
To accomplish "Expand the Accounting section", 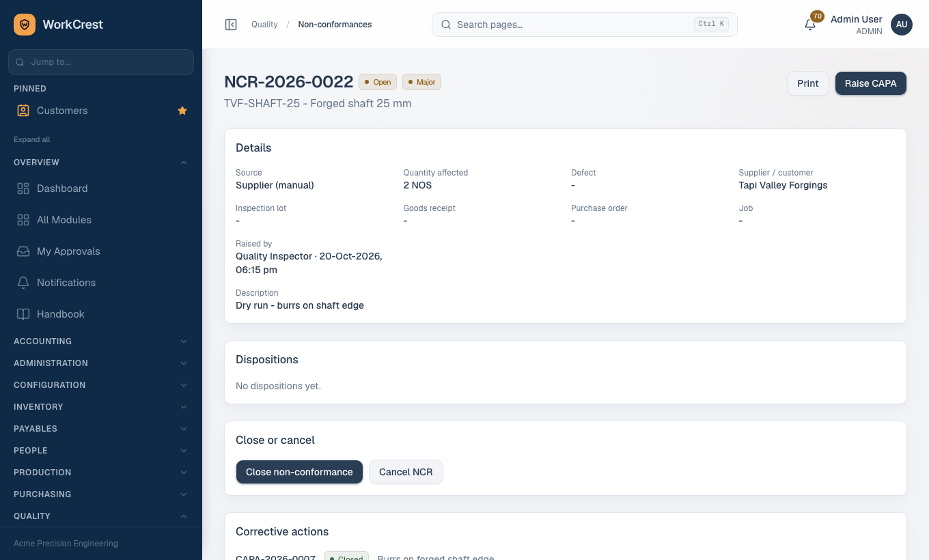I will click(101, 341).
